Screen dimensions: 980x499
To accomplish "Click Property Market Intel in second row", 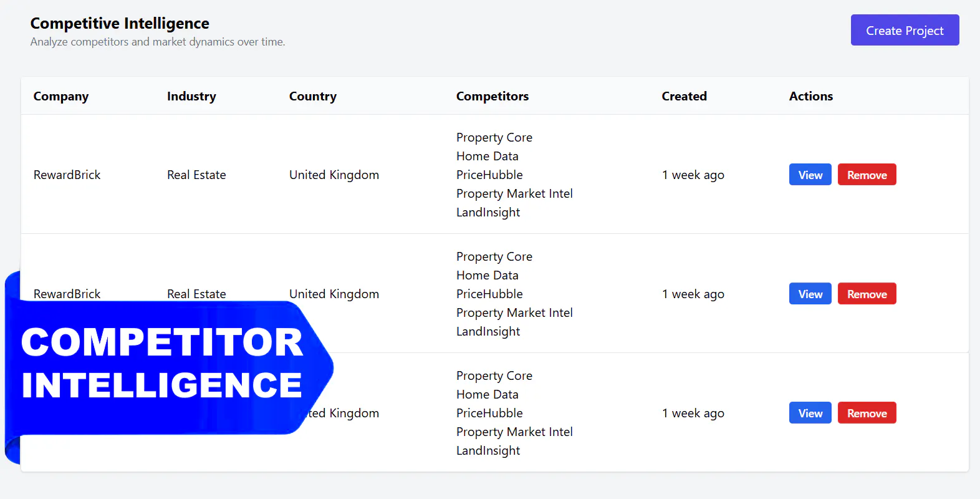I will [514, 312].
